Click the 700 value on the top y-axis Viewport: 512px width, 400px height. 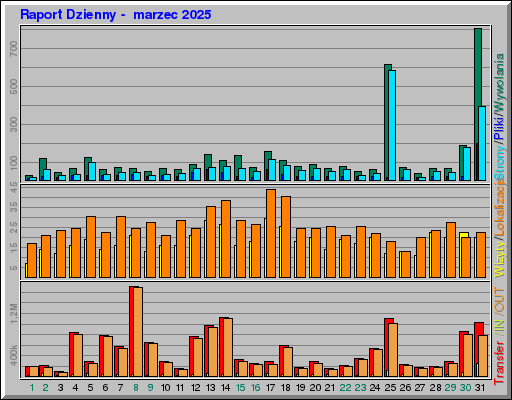[14, 49]
